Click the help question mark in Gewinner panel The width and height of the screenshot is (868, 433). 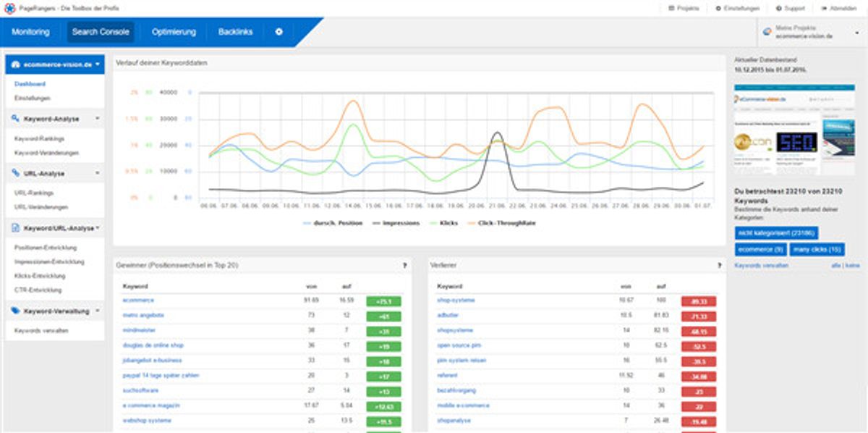(404, 266)
